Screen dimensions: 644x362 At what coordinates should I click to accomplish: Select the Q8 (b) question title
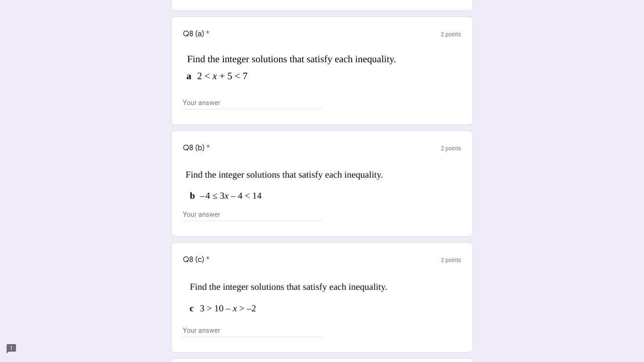[194, 148]
